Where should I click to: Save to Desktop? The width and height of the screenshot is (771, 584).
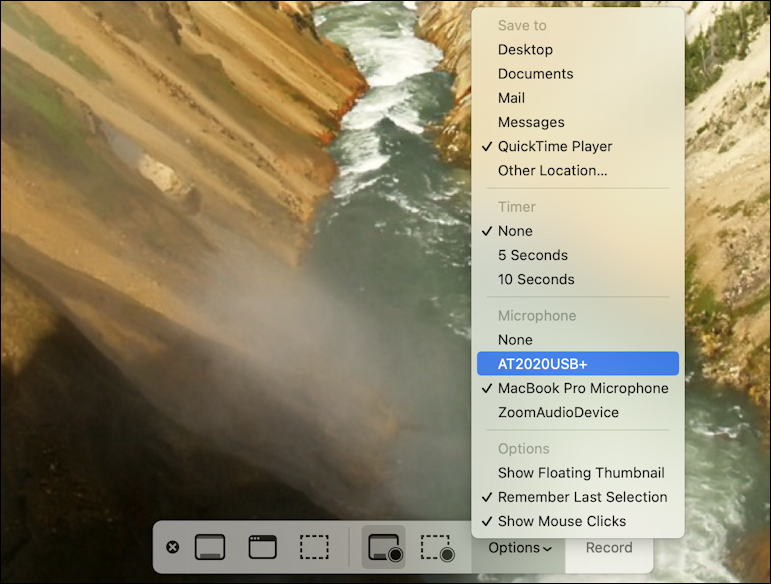click(578, 50)
